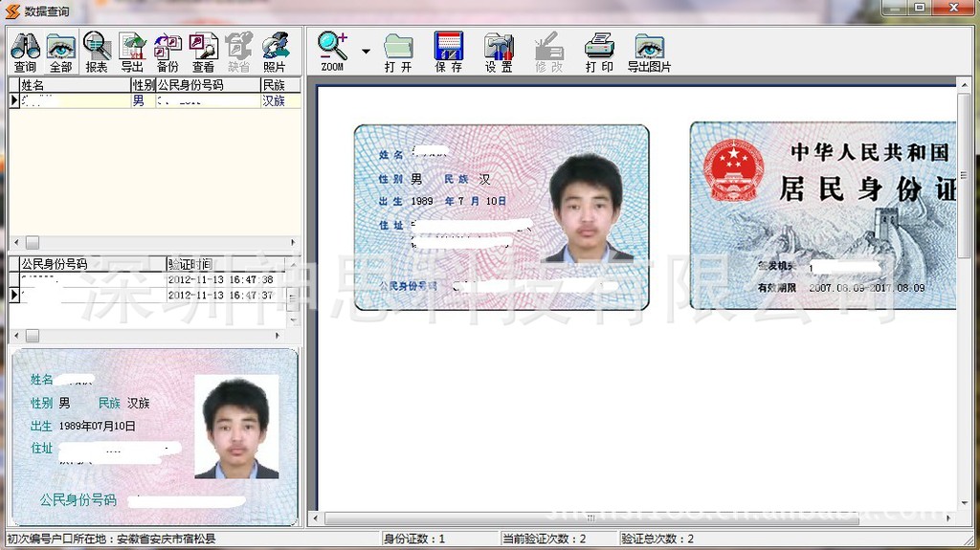Screen dimensions: 980x550
Task: Open the 查看 view record icon
Action: [x=203, y=52]
